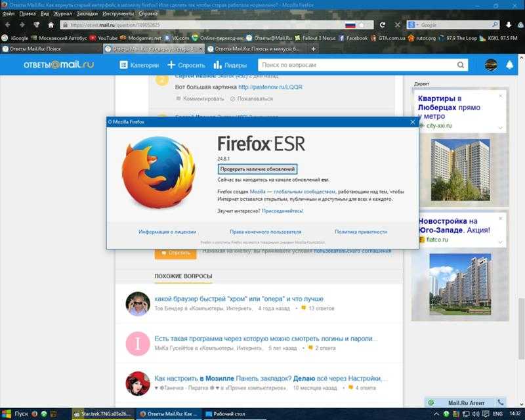Open Категории in the Mail.ru header

coord(139,65)
